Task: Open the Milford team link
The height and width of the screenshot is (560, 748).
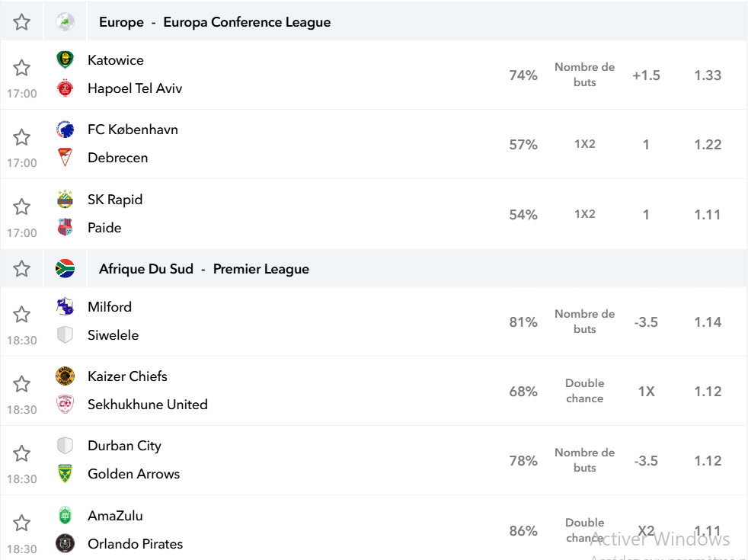Action: (110, 307)
